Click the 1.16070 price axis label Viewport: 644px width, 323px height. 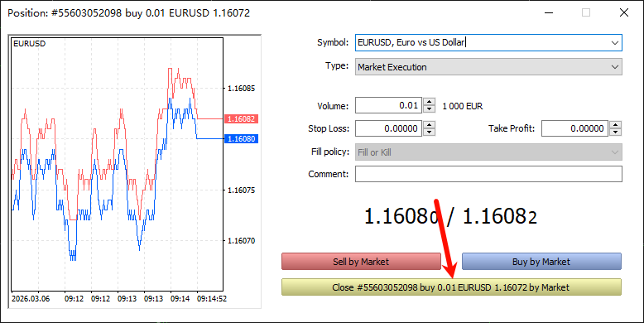[x=241, y=241]
